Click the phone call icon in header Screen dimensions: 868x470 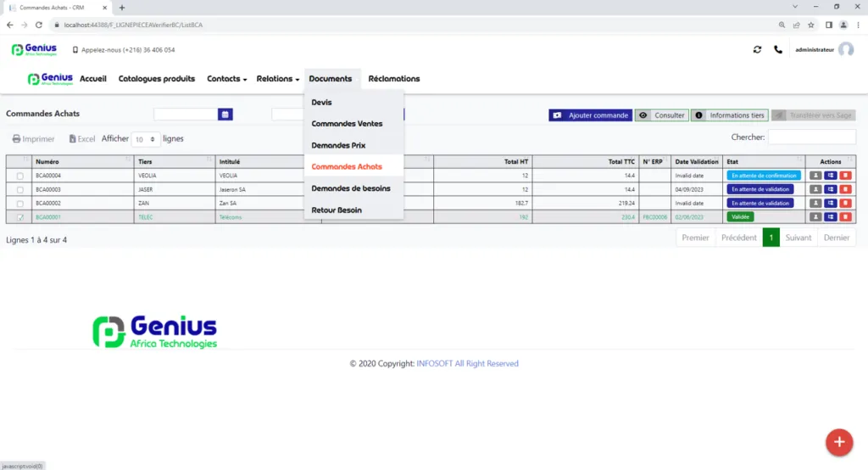click(778, 49)
